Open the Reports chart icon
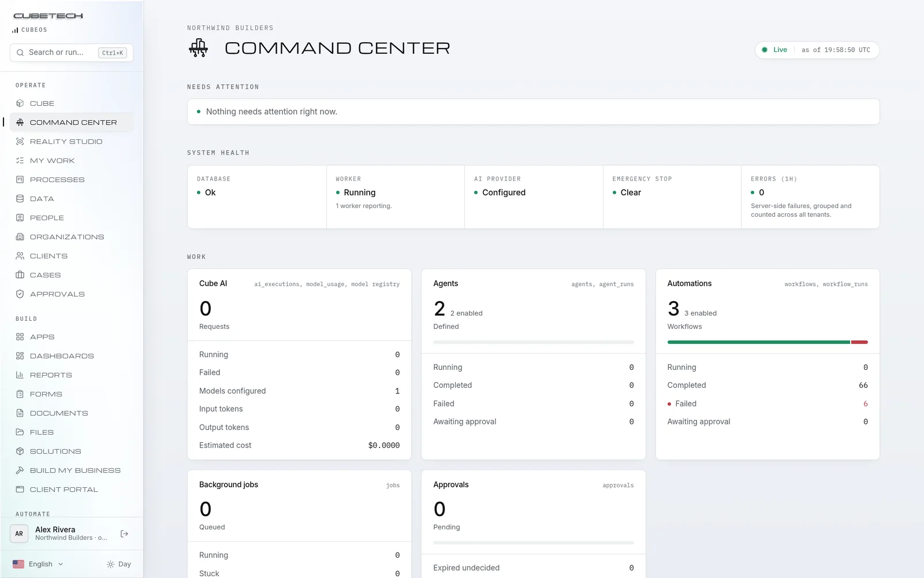 (x=20, y=375)
